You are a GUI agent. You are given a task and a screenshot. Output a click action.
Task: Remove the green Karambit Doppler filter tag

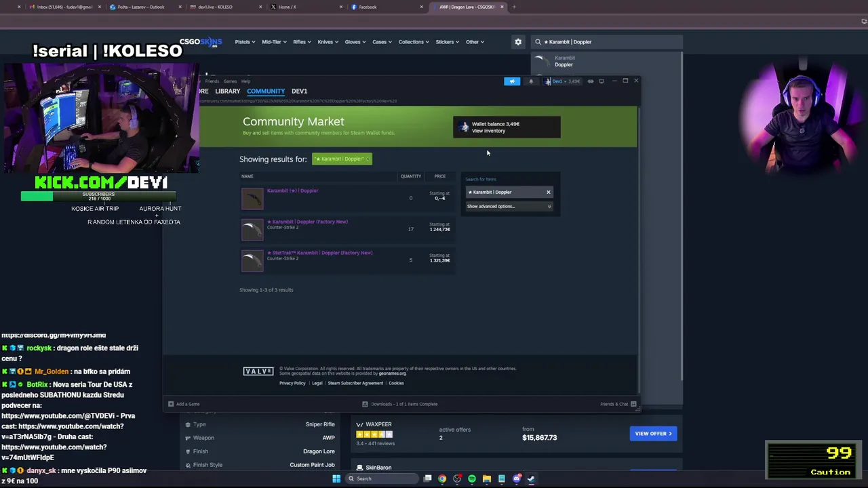(368, 159)
